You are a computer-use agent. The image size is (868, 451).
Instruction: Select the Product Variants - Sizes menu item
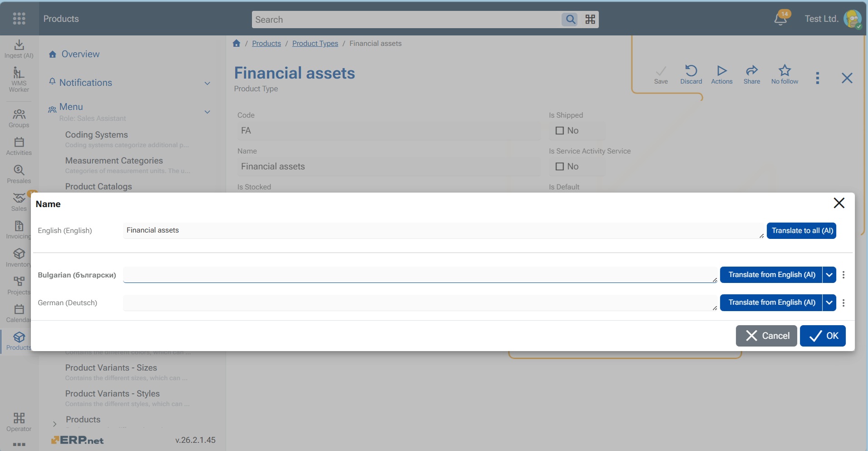coord(111,368)
